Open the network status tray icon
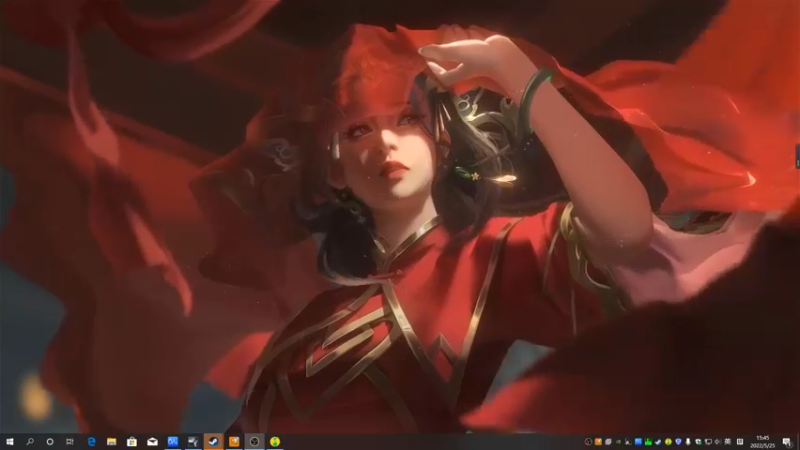 [x=708, y=442]
